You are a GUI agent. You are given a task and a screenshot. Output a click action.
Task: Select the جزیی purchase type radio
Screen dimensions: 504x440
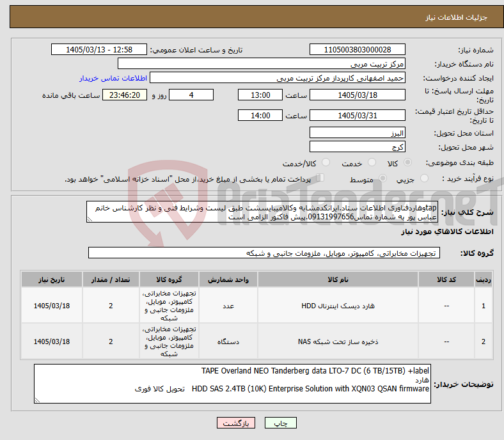click(x=424, y=178)
